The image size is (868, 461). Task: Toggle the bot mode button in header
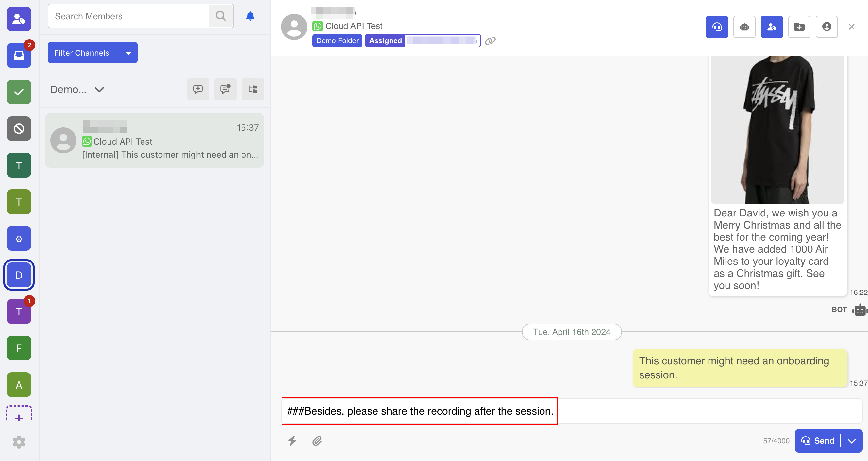pyautogui.click(x=744, y=26)
